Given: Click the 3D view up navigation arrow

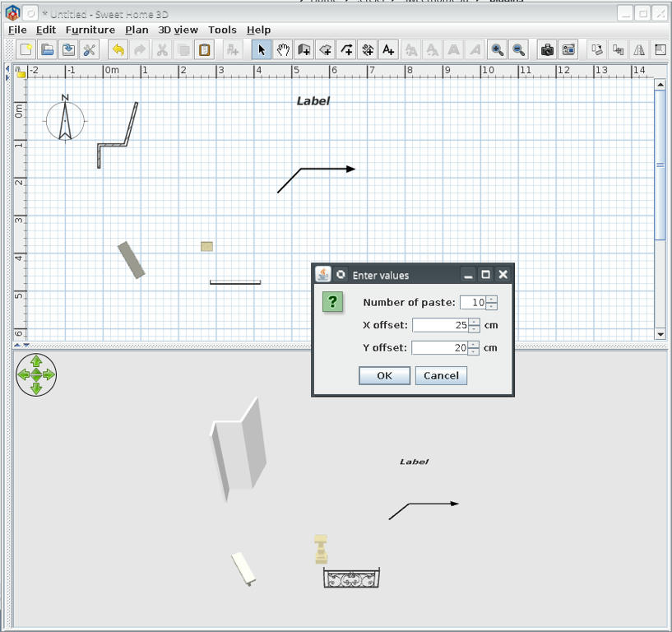Looking at the screenshot, I should 36,361.
